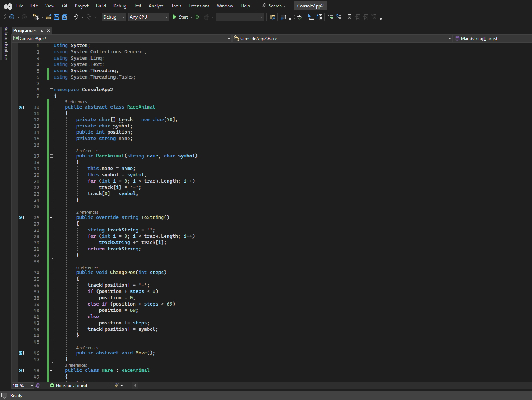Open the Main(string[] args) member dropdown
The height and width of the screenshot is (400, 532).
[x=492, y=39]
